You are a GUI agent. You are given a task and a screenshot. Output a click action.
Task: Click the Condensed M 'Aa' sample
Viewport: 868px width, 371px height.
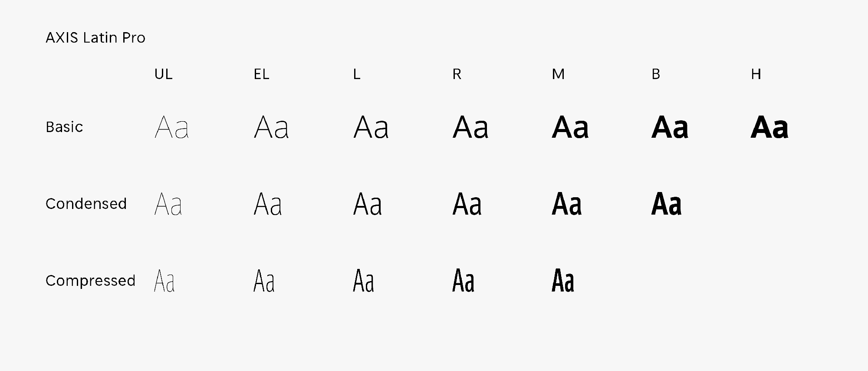pos(567,204)
